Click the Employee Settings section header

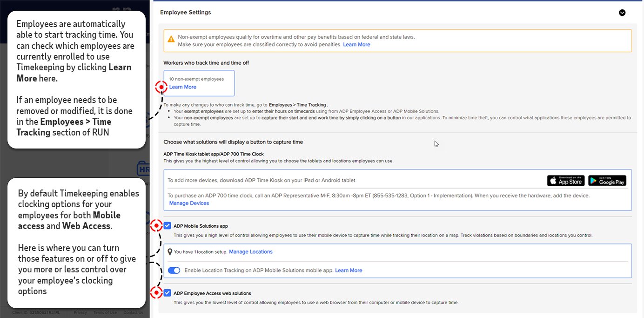tap(185, 13)
